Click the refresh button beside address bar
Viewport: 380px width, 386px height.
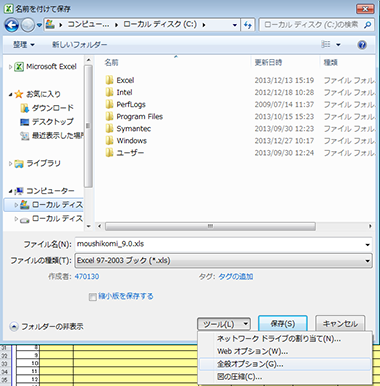point(248,25)
